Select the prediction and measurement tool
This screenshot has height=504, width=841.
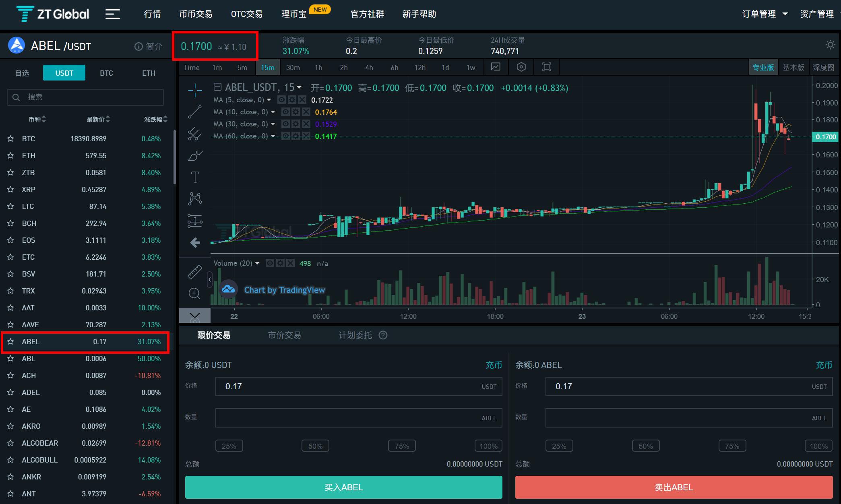coord(195,220)
